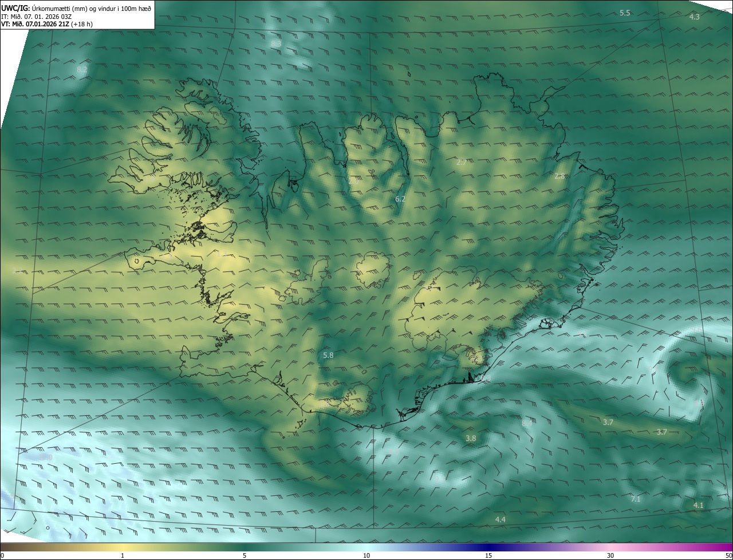The width and height of the screenshot is (733, 560).
Task: Select the "4.3" map value label
Action: coord(694,17)
